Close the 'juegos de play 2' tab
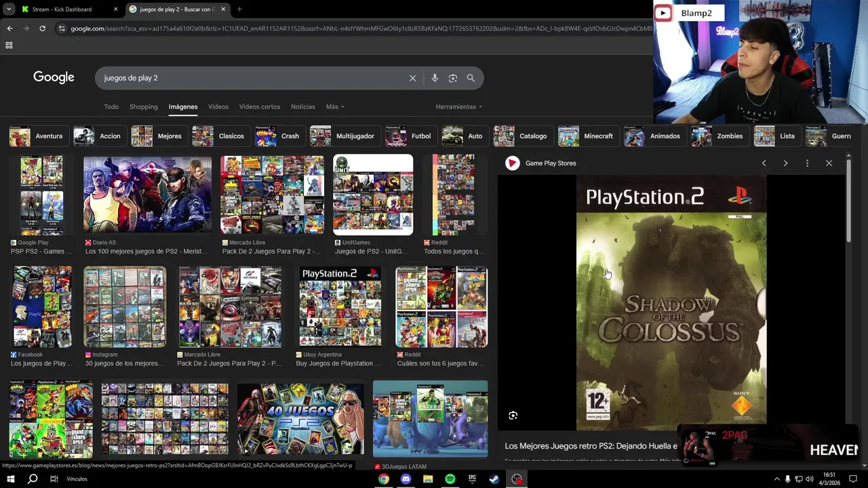The width and height of the screenshot is (868, 488). coord(223,9)
